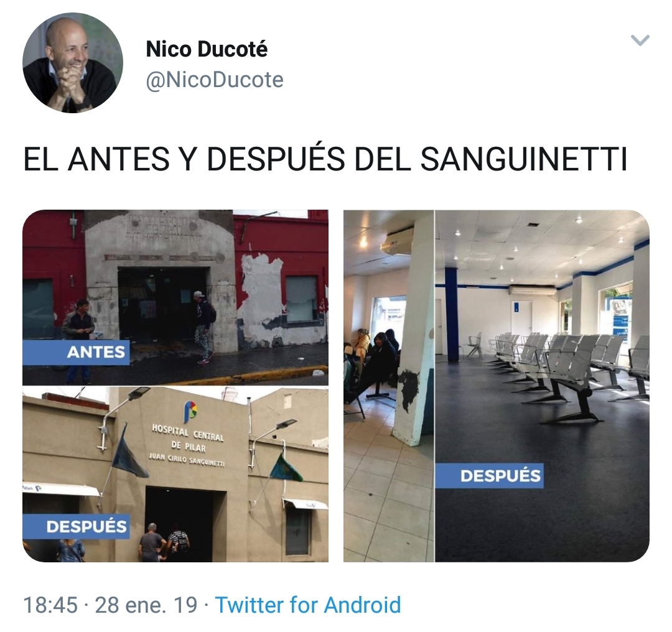The width and height of the screenshot is (672, 632).
Task: Click the date 28 ene. 19
Action: pyautogui.click(x=146, y=605)
